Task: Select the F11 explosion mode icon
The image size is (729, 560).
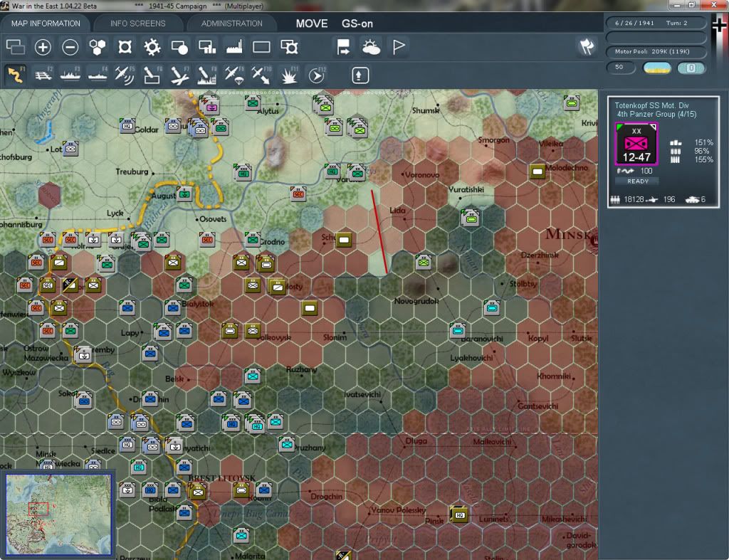Action: (289, 75)
